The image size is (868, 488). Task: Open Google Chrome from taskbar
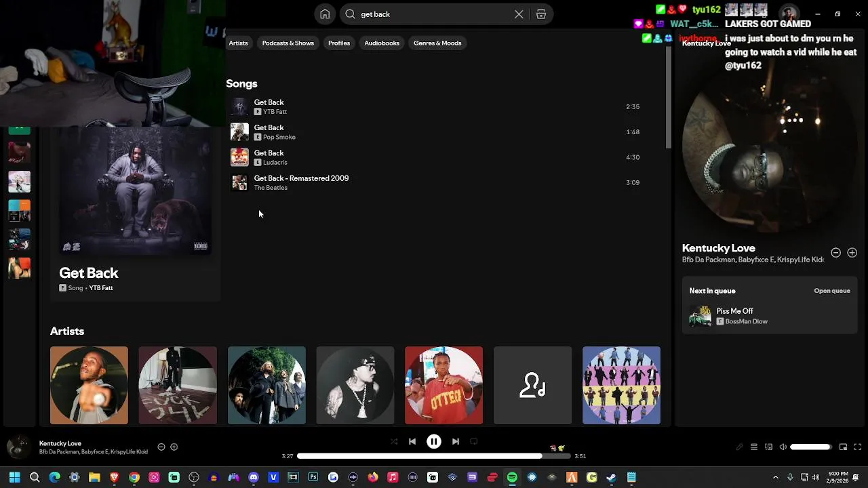(134, 477)
